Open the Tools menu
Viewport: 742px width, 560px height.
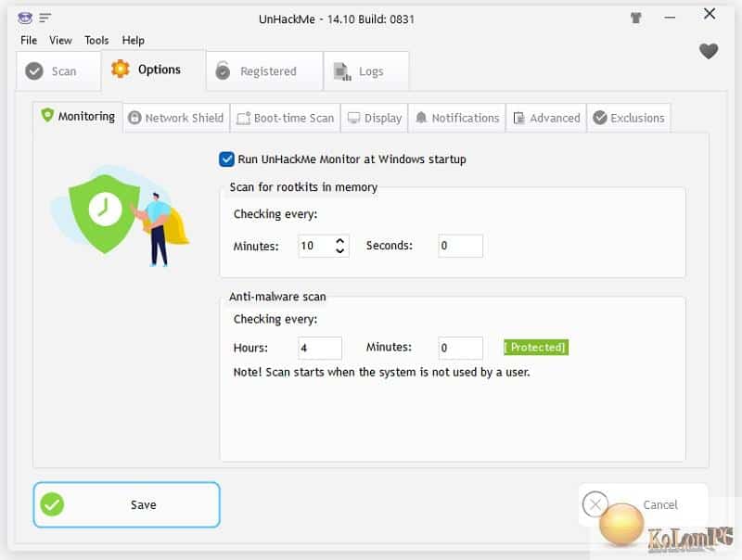coord(96,40)
